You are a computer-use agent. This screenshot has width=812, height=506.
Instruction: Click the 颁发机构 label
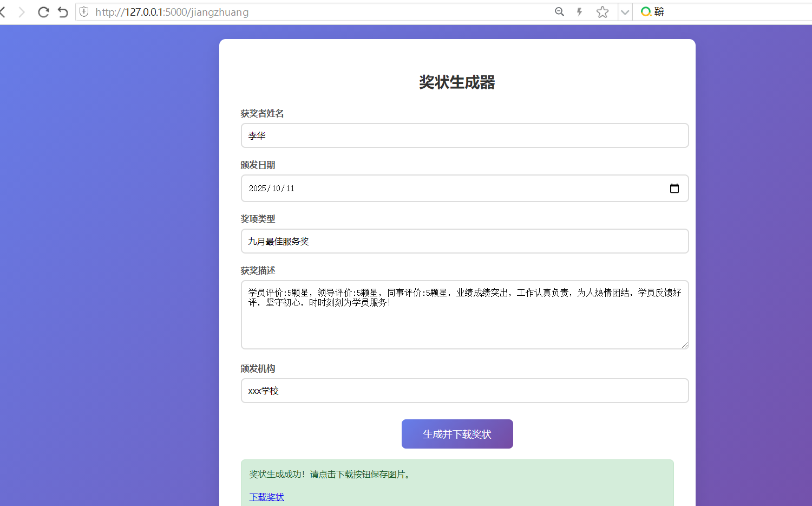258,368
